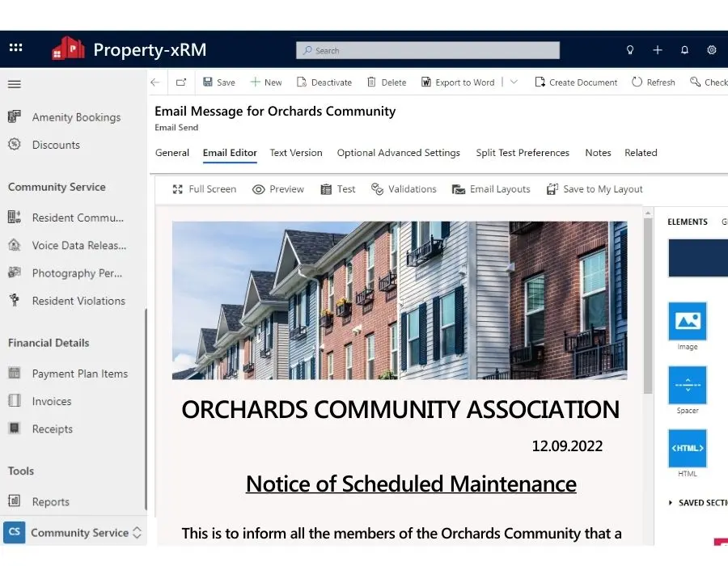Switch editor to Full Screen
The height and width of the screenshot is (566, 728).
point(205,189)
